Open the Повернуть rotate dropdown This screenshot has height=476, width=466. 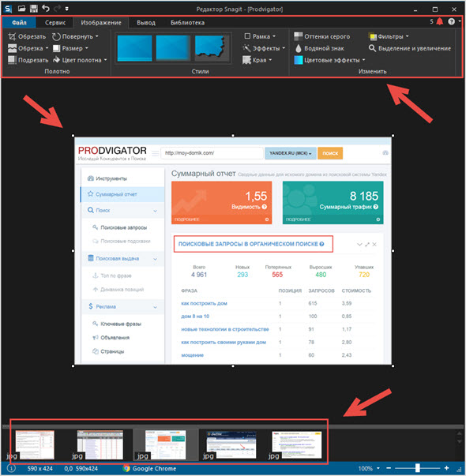pyautogui.click(x=75, y=36)
